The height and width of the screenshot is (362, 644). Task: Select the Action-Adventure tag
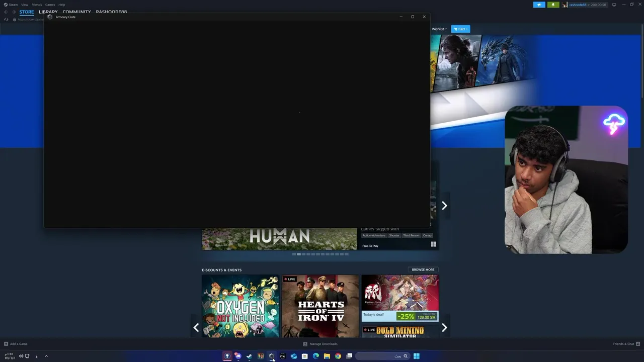pos(374,235)
